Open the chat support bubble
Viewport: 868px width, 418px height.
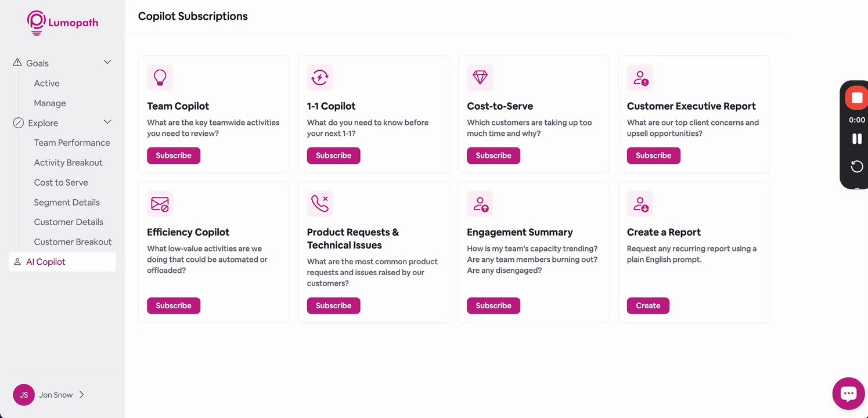pyautogui.click(x=848, y=394)
